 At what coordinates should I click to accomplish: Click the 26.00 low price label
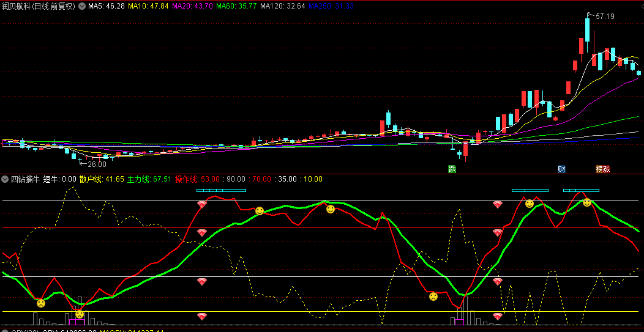pyautogui.click(x=97, y=164)
